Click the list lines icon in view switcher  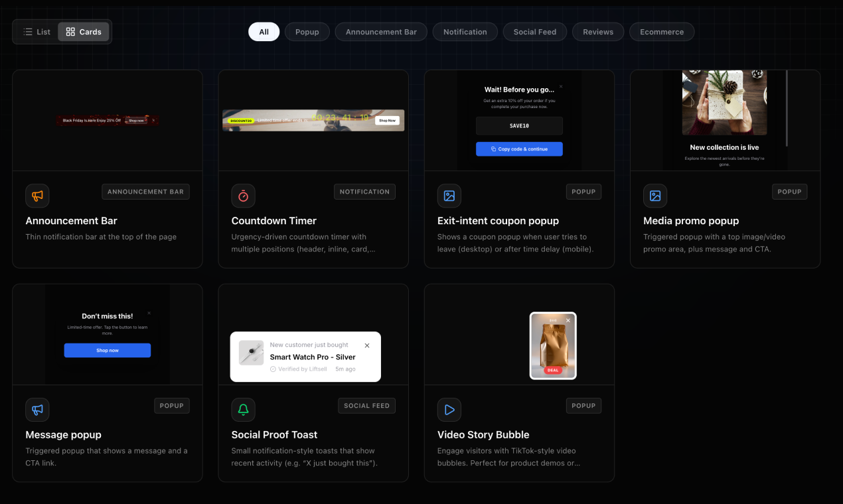click(x=28, y=31)
